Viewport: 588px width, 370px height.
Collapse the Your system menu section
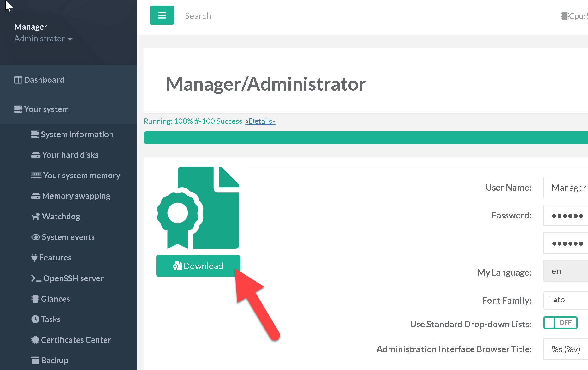tap(46, 109)
